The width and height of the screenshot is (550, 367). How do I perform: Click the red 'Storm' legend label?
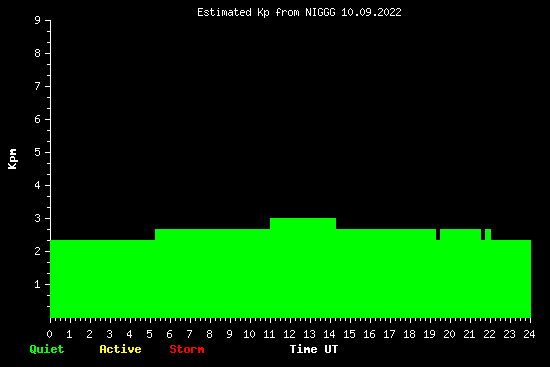[187, 349]
